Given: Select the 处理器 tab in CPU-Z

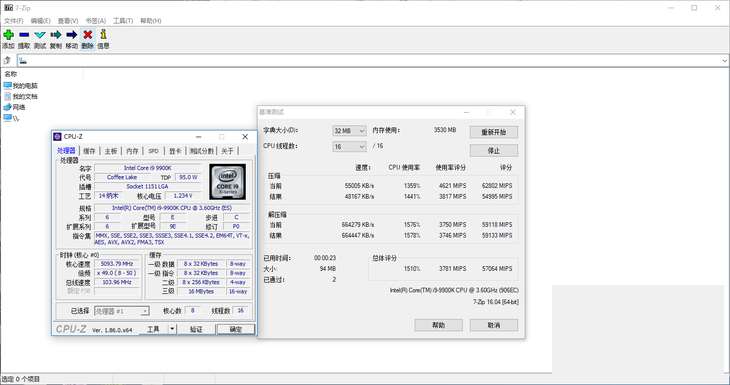Looking at the screenshot, I should pos(66,151).
